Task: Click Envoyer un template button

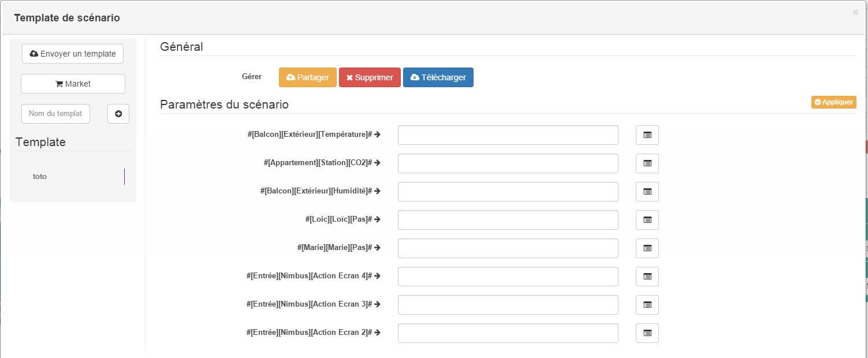Action: (73, 54)
